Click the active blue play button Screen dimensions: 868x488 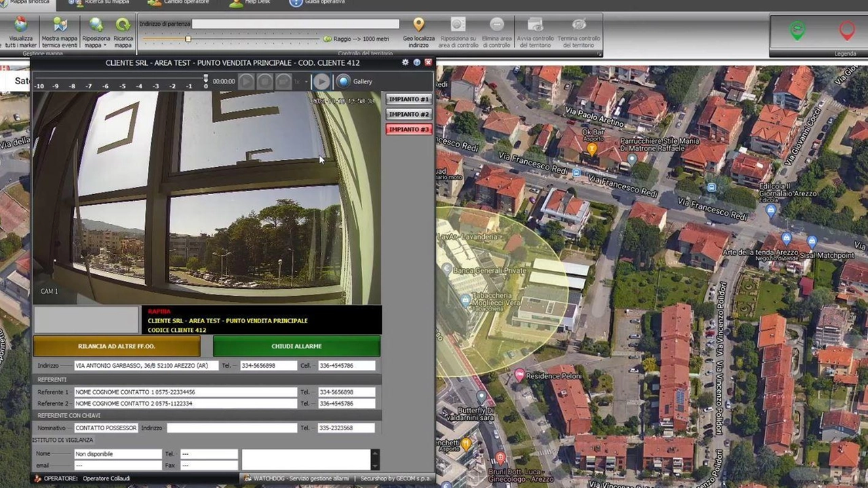[321, 81]
